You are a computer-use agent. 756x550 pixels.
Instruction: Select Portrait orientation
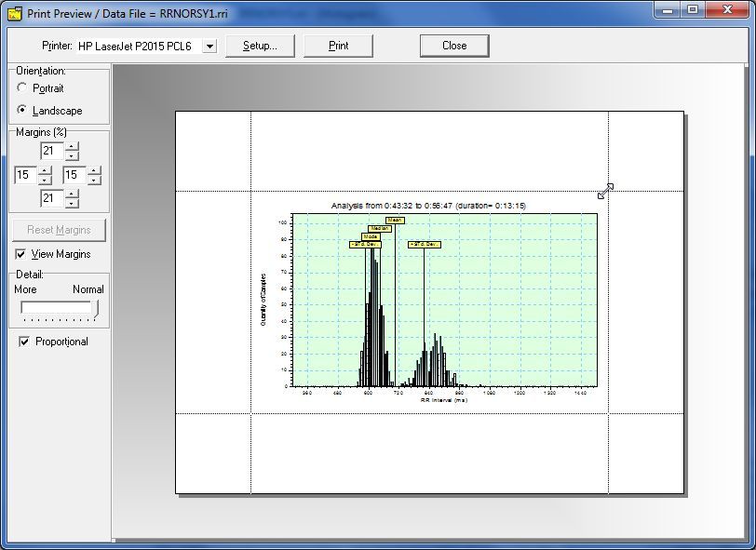(22, 88)
